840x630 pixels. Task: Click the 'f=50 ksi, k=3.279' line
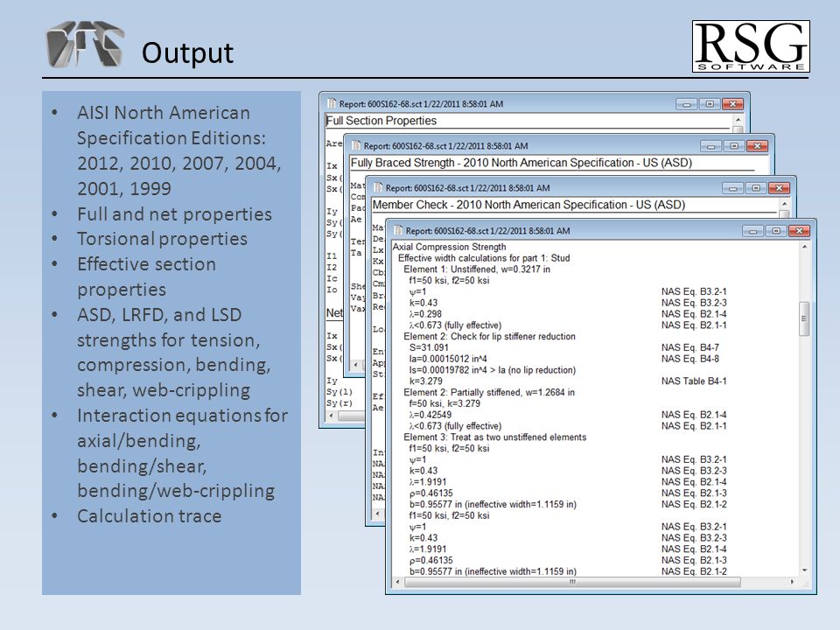point(444,404)
